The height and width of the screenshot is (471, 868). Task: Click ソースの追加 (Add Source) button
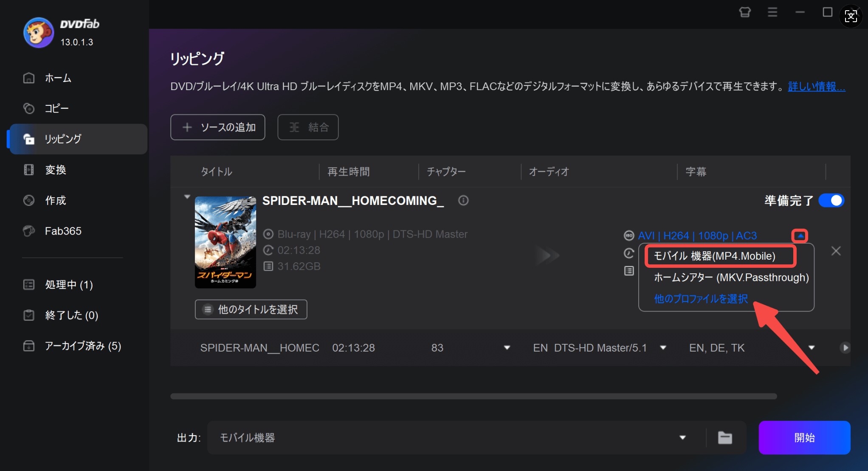[218, 127]
